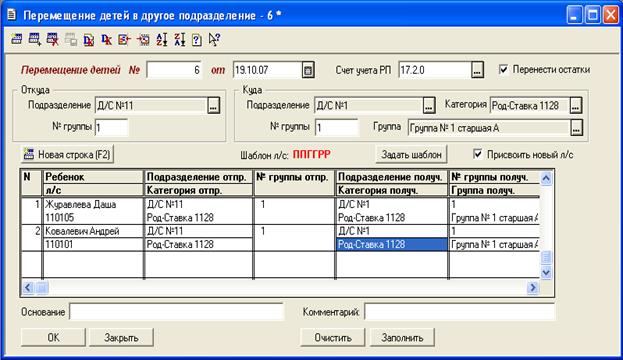Click the "Ребенок" column header
Viewport: 623px width, 360px height.
pos(93,177)
